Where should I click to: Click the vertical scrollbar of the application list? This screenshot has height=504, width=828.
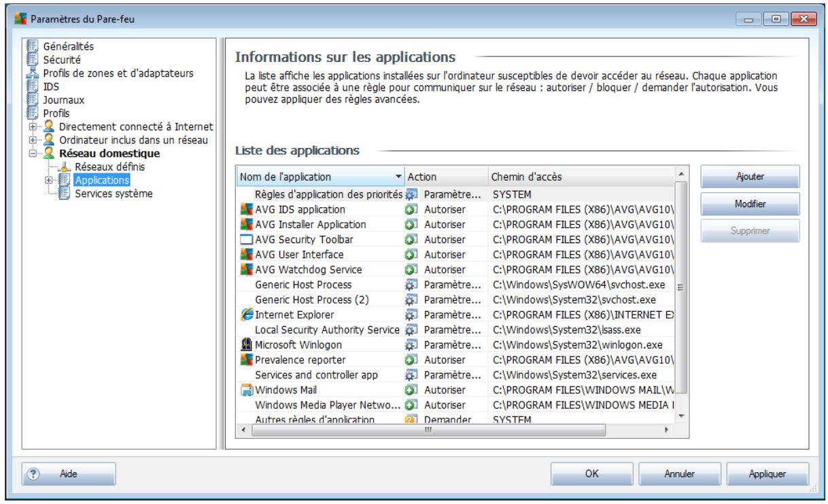[x=681, y=288]
